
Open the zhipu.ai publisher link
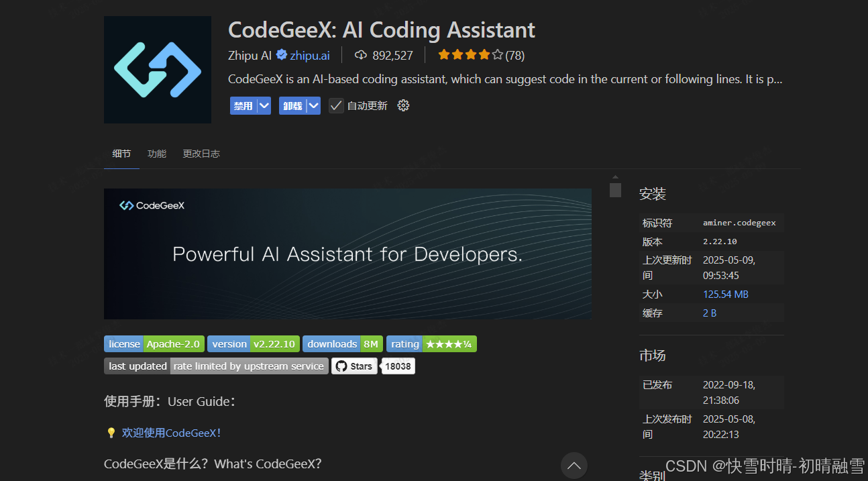310,55
